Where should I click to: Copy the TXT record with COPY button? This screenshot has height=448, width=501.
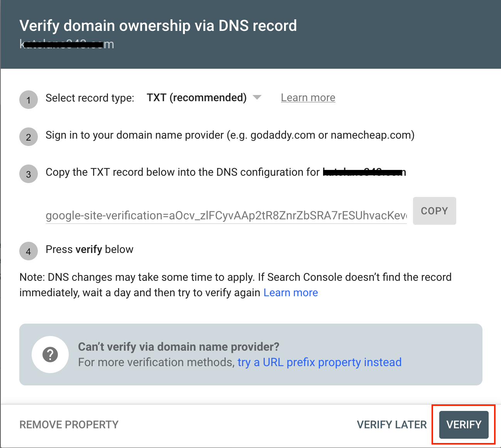coord(434,211)
